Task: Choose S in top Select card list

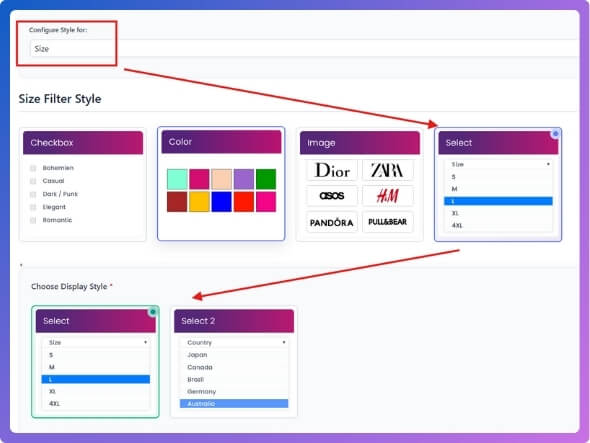Action: point(498,177)
